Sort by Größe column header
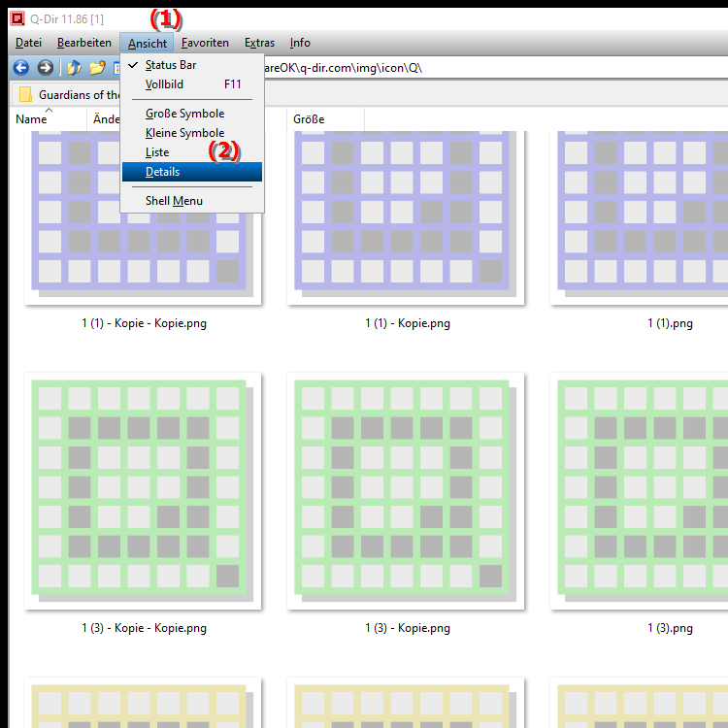728x728 pixels. (325, 118)
